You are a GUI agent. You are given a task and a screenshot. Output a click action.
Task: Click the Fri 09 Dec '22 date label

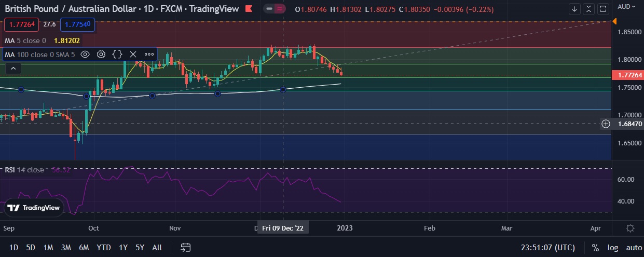[x=283, y=228]
